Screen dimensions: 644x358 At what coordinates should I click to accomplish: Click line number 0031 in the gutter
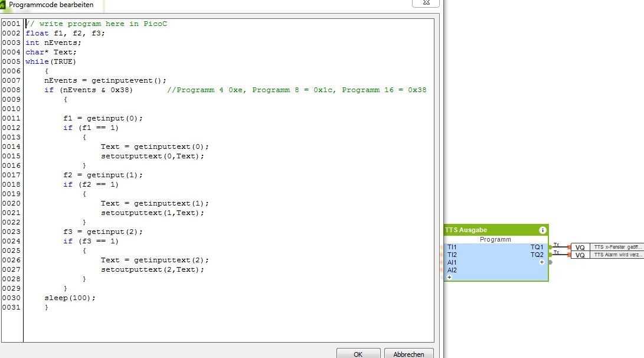click(x=11, y=307)
